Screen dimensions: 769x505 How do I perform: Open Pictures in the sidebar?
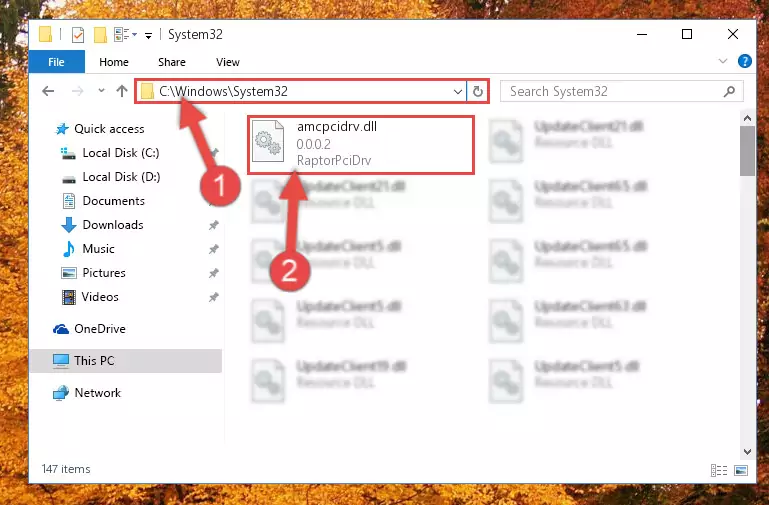(103, 273)
